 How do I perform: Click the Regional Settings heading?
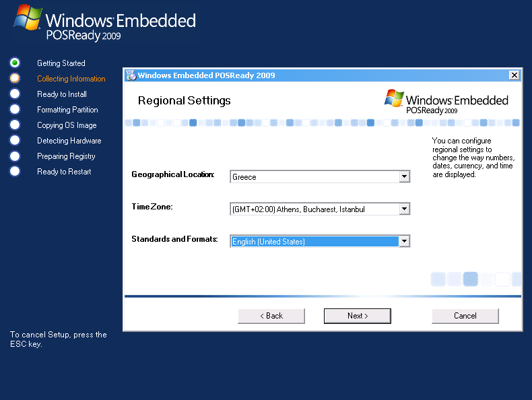tap(185, 100)
